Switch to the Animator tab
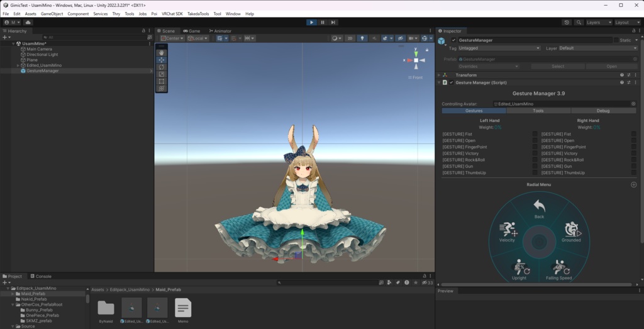Viewport: 644px width, 329px height. pos(220,31)
